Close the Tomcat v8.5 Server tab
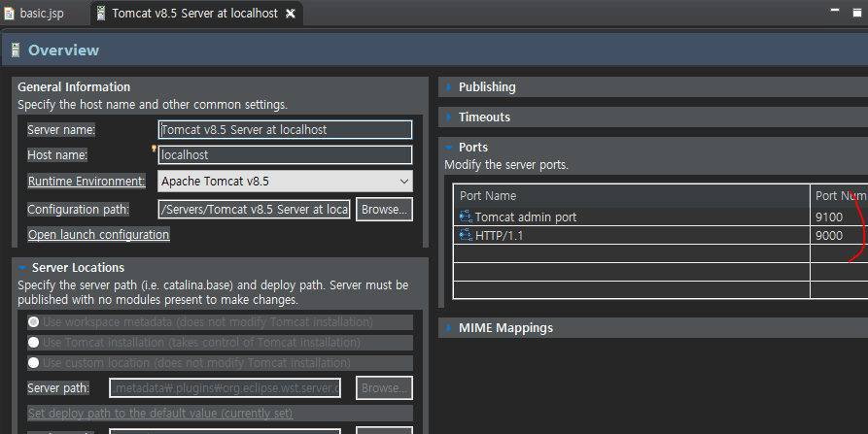This screenshot has width=868, height=434. [290, 14]
